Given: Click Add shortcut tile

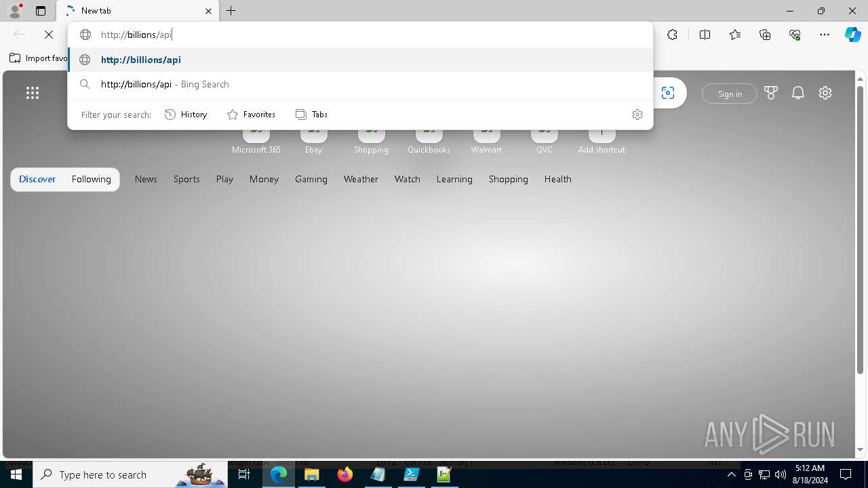Looking at the screenshot, I should [x=601, y=141].
